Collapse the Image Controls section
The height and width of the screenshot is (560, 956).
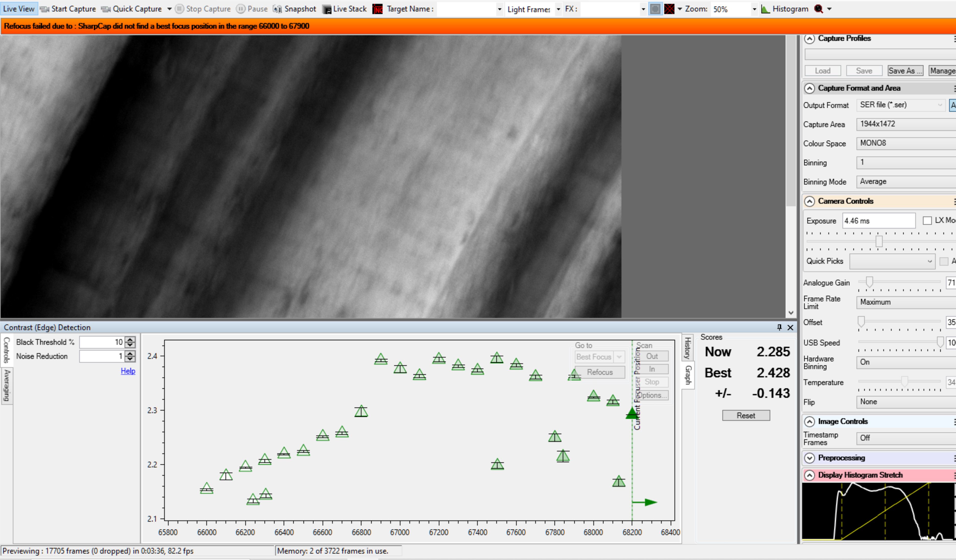click(x=810, y=422)
